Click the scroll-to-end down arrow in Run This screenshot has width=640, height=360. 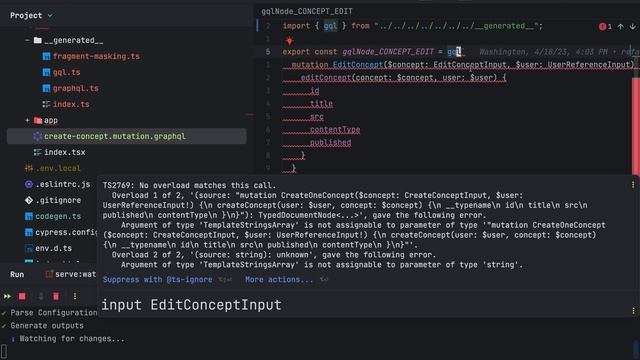pos(40,296)
